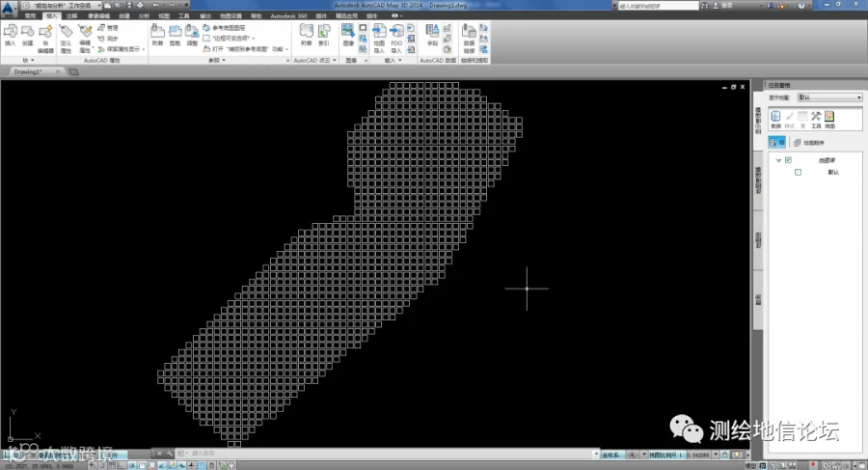Switch to the View (视图) ribbon tab
Viewport: 868px width, 470px height.
pyautogui.click(x=164, y=16)
